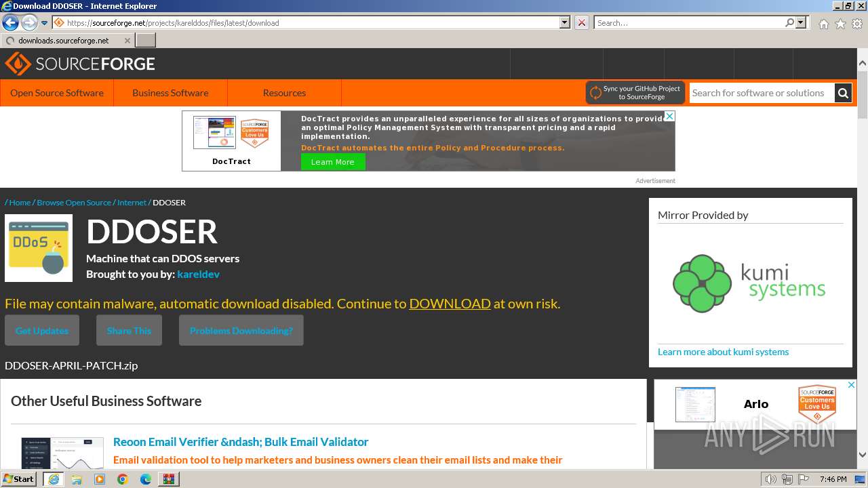Open the Windows Start menu
868x488 pixels.
[18, 479]
